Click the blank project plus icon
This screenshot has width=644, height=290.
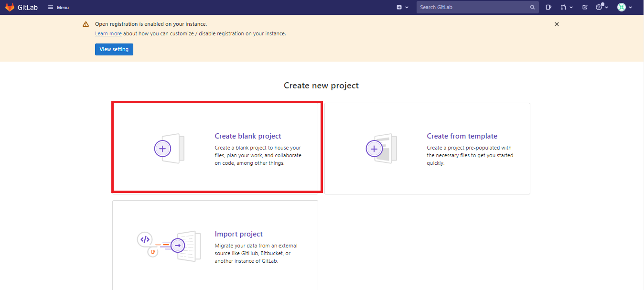pos(162,149)
